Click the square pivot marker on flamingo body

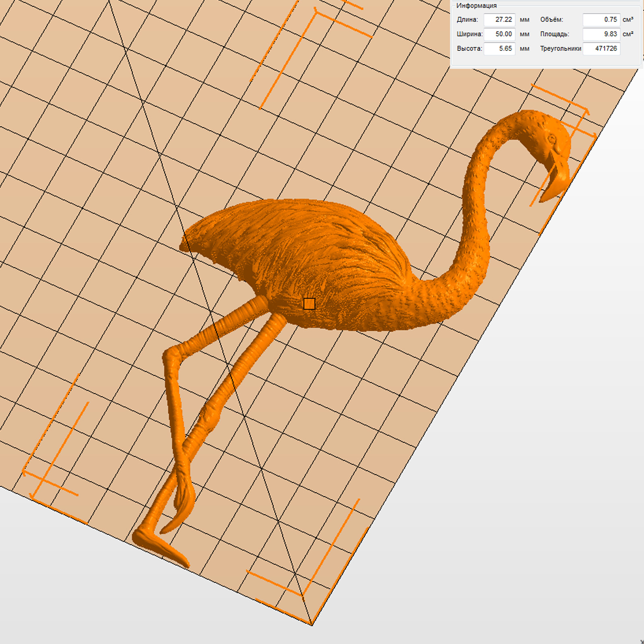(309, 304)
